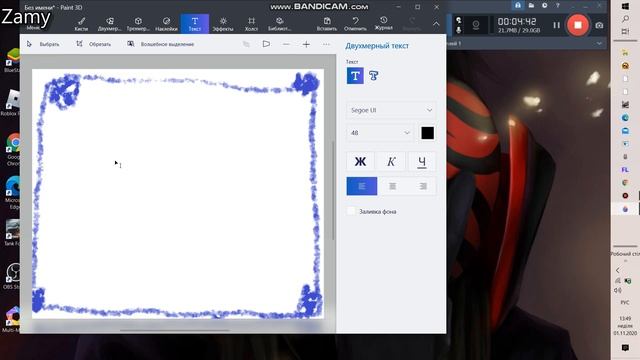Toggle 3D view flag icon
640x360 pixels.
(266, 44)
